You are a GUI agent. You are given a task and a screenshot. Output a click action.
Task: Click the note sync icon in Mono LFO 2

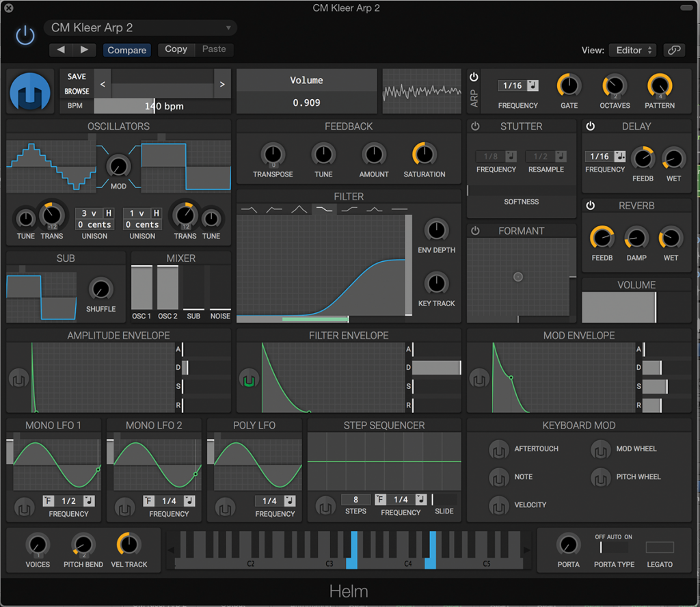pos(190,501)
